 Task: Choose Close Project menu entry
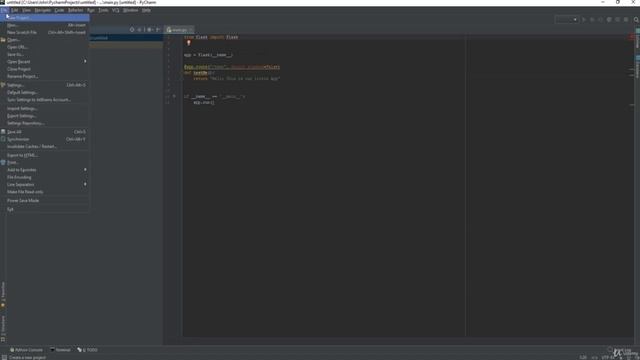coord(44,69)
